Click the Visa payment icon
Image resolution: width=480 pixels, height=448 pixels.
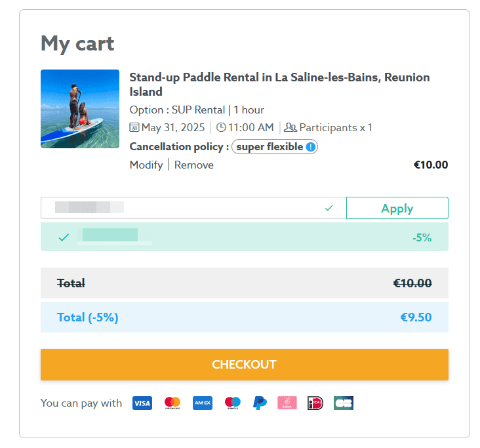tap(142, 403)
